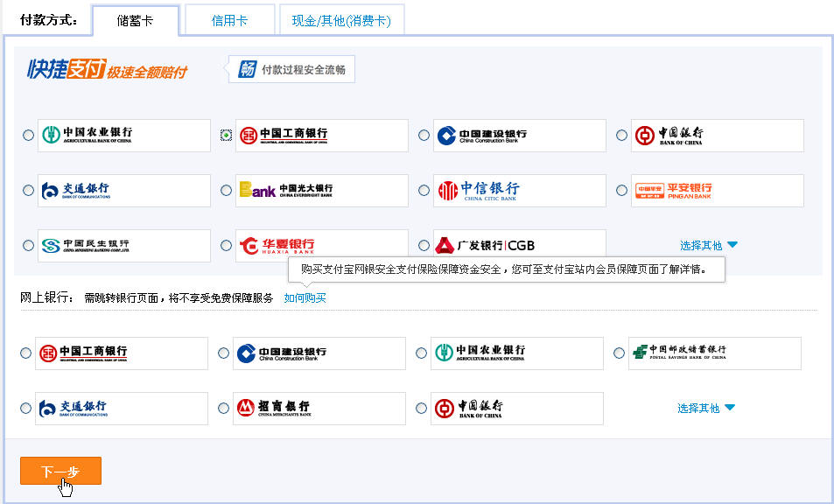
Task: Click the 付款过程安全流畅 label
Action: click(304, 70)
